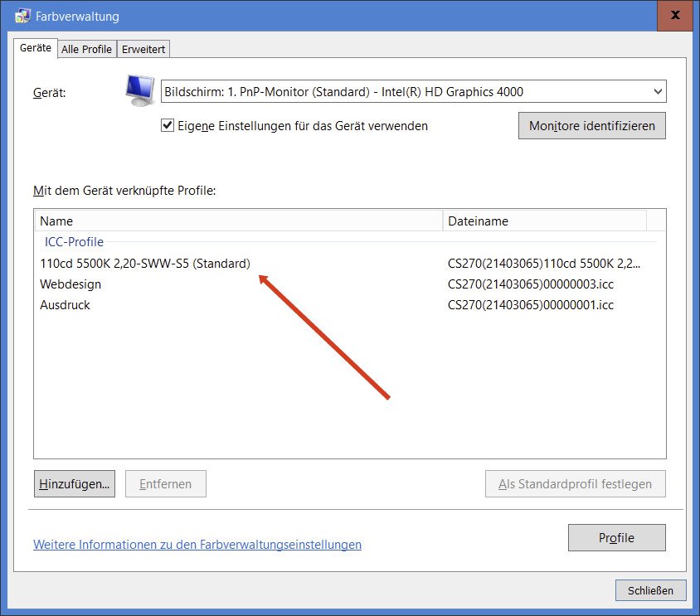This screenshot has width=700, height=616.
Task: Click the ICC-Profile group header
Action: pyautogui.click(x=73, y=242)
